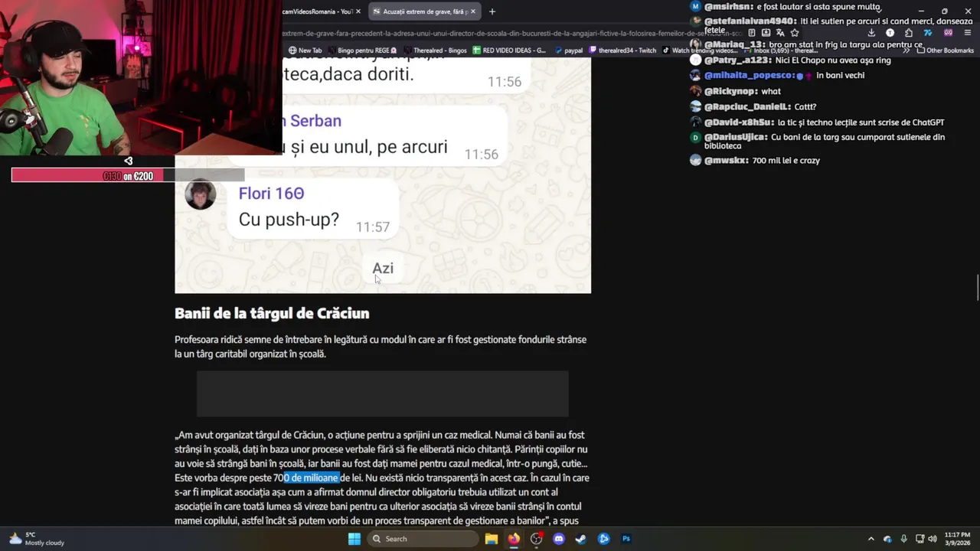980x551 pixels.
Task: Click the picture-in-picture address bar icon
Action: pos(766,33)
